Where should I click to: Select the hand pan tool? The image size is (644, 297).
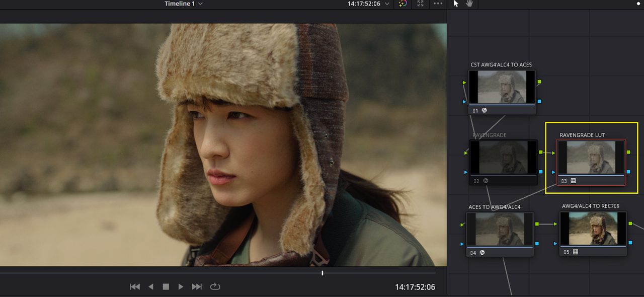click(x=469, y=4)
